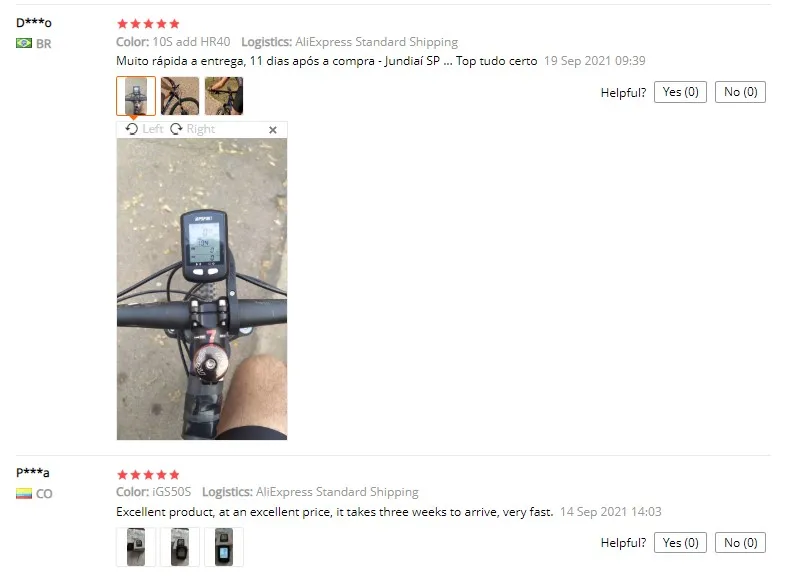The width and height of the screenshot is (786, 579).
Task: Open the first thumbnail in P***a's review
Action: (x=136, y=547)
